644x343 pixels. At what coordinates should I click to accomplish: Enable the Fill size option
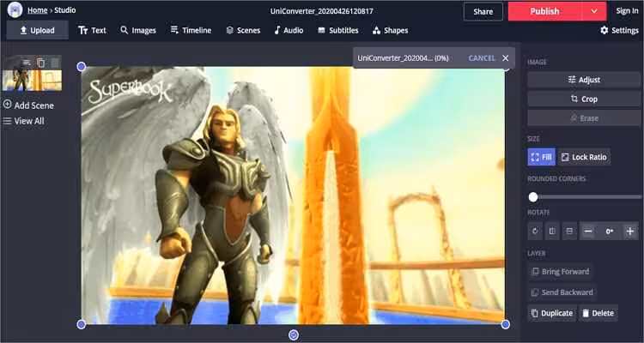[541, 157]
